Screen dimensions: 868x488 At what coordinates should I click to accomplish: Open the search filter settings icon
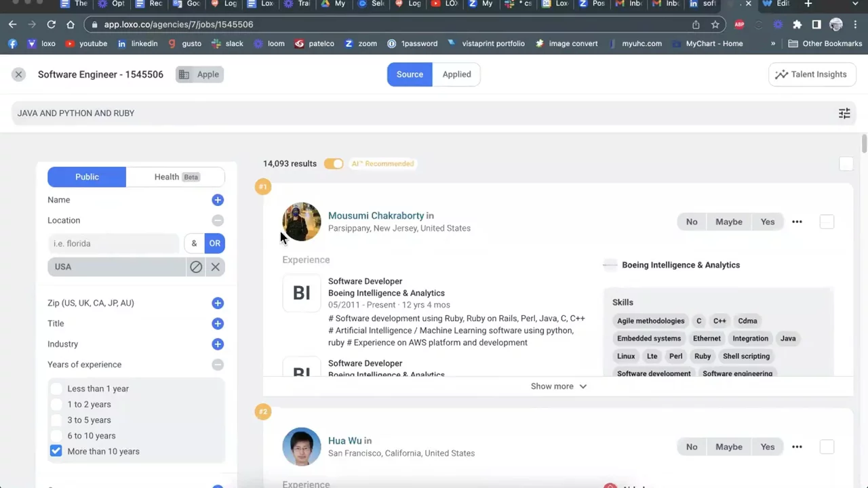[x=844, y=113]
